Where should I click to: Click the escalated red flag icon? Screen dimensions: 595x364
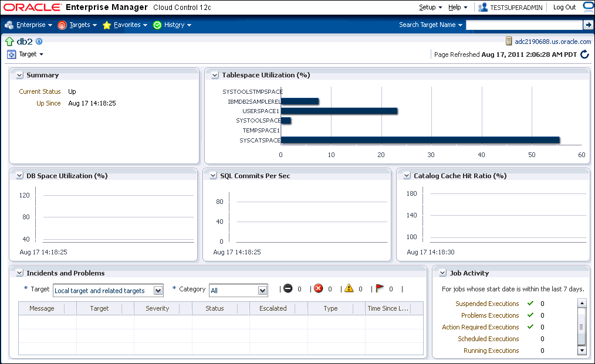coord(380,288)
